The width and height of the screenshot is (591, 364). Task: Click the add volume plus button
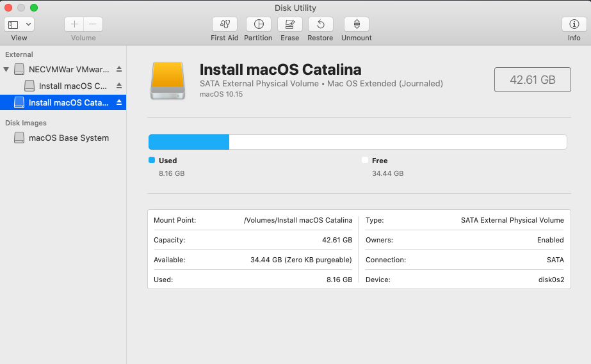click(x=74, y=24)
